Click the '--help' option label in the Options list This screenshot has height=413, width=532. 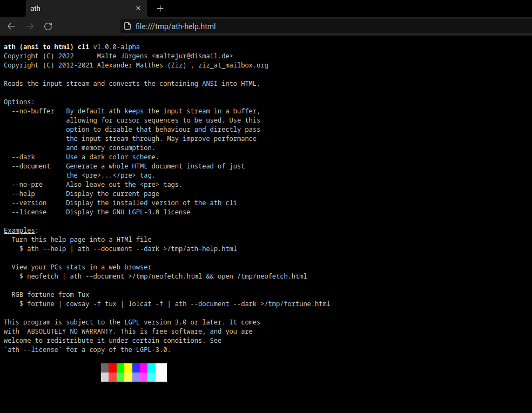point(23,194)
